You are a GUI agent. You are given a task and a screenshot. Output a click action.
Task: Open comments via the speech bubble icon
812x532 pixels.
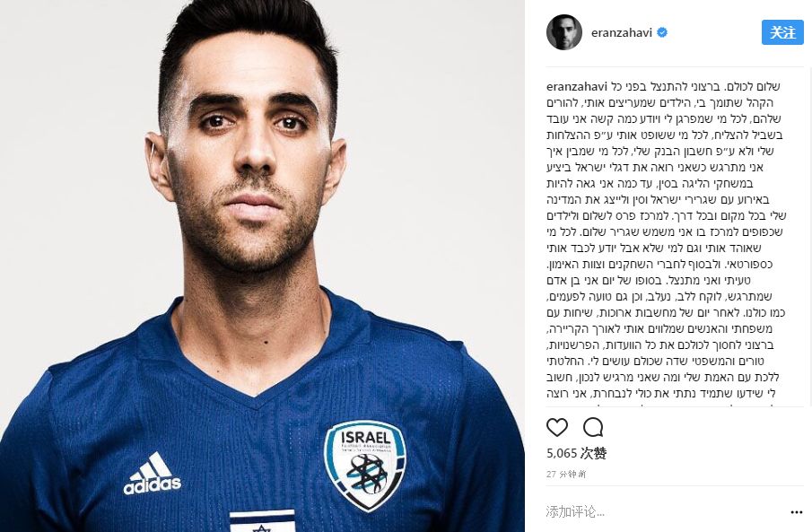[593, 427]
